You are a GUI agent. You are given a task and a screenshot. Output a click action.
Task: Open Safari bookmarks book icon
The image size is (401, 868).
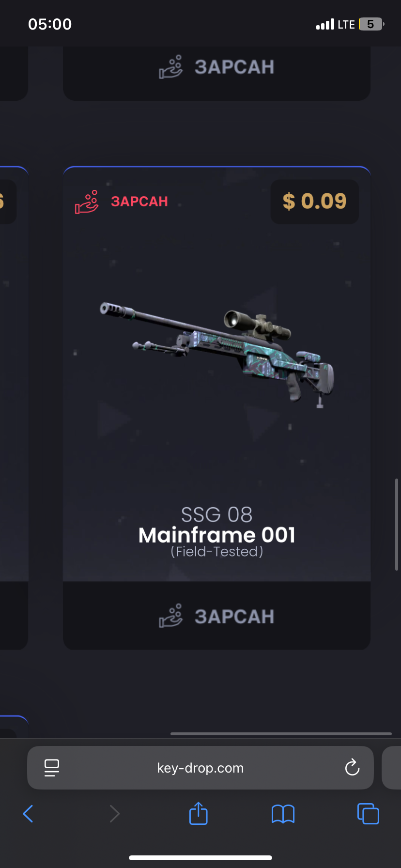[283, 814]
